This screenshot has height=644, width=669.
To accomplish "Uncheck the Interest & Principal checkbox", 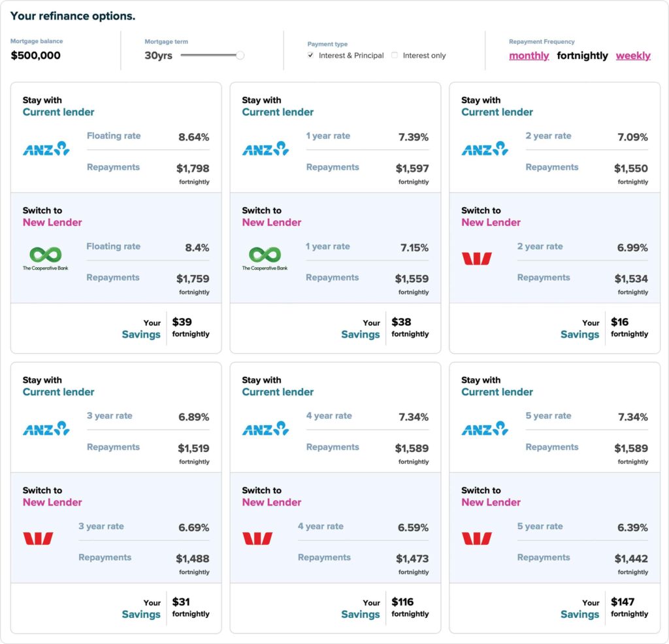I will 310,55.
